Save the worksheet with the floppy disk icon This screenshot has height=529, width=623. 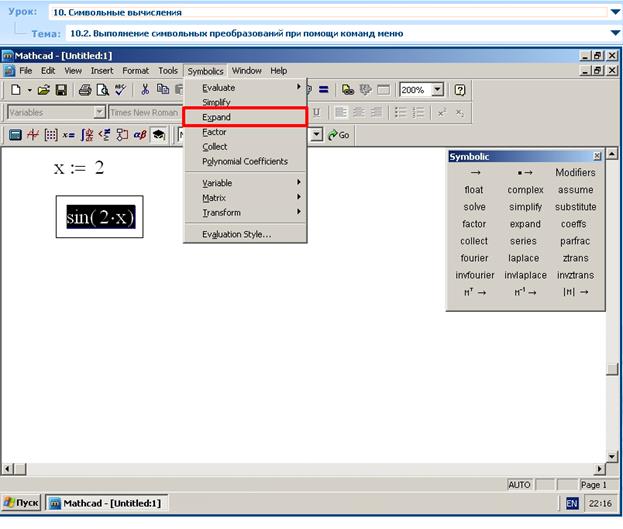[x=61, y=90]
